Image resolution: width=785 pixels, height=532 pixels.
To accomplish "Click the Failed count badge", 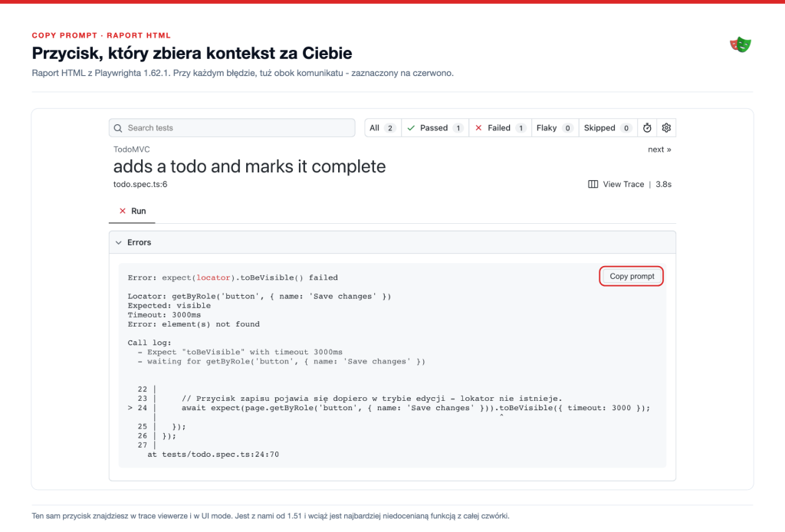I will tap(521, 128).
